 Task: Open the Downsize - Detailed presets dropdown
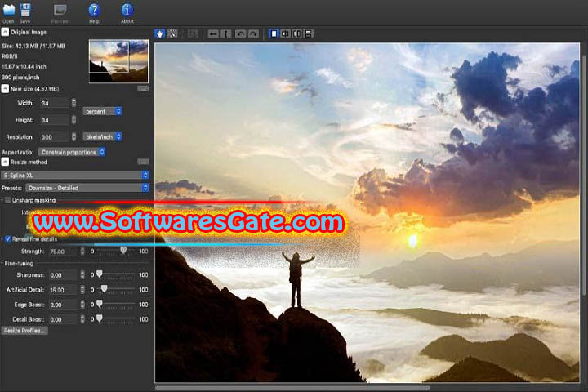point(87,188)
